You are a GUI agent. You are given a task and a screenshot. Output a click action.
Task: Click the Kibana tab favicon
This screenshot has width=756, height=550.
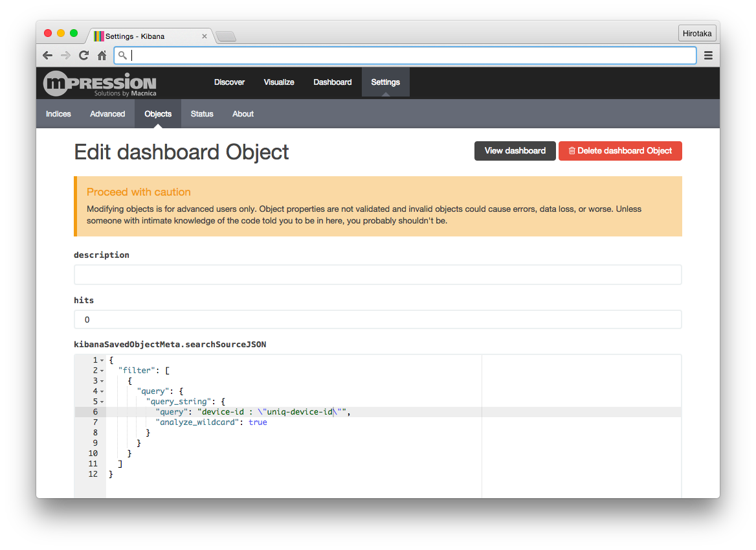click(x=99, y=36)
